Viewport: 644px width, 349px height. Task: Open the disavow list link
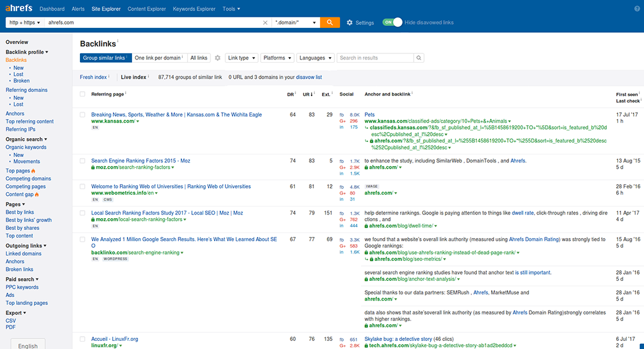tap(309, 77)
